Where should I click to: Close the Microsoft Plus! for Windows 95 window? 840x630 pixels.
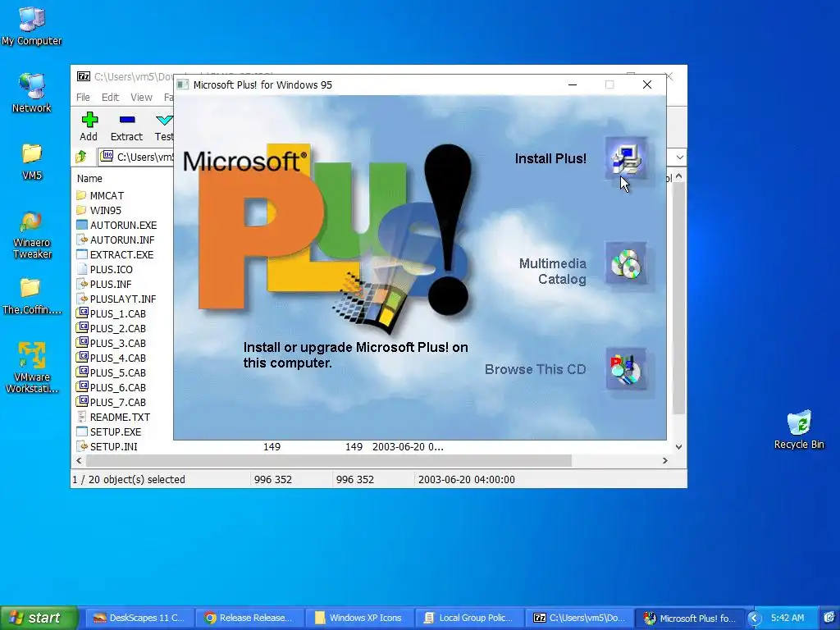click(x=647, y=84)
